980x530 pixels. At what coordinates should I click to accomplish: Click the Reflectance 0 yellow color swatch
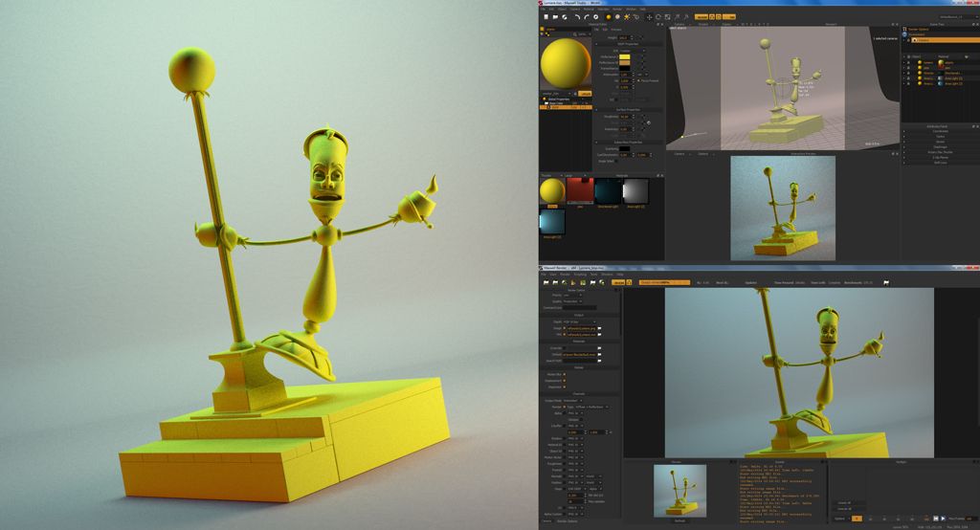point(624,56)
